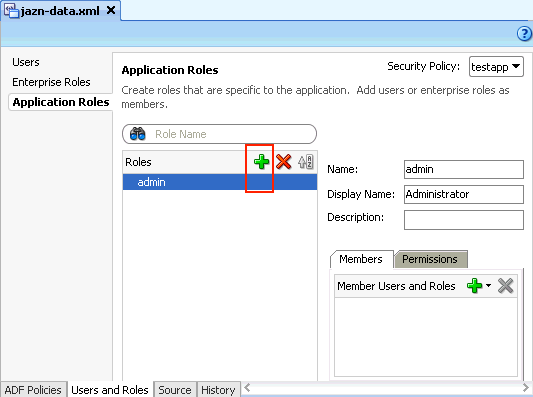This screenshot has height=397, width=533.
Task: Expand add member dropdown arrow
Action: (x=488, y=286)
